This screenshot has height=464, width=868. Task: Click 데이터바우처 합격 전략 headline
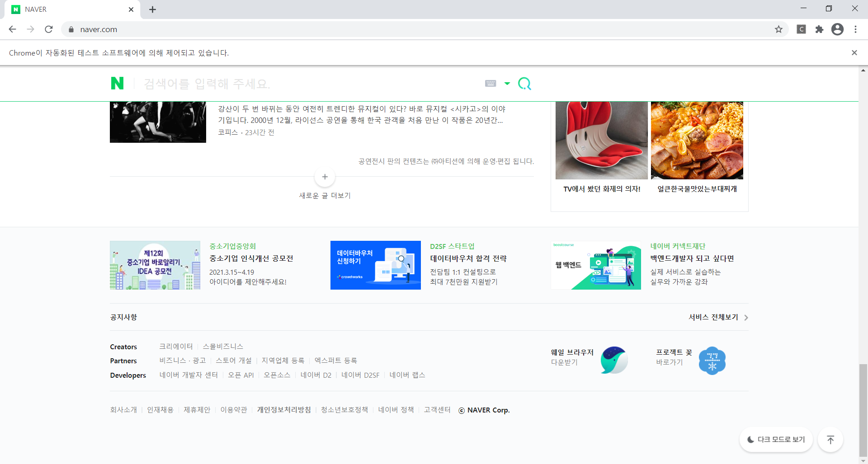(468, 258)
